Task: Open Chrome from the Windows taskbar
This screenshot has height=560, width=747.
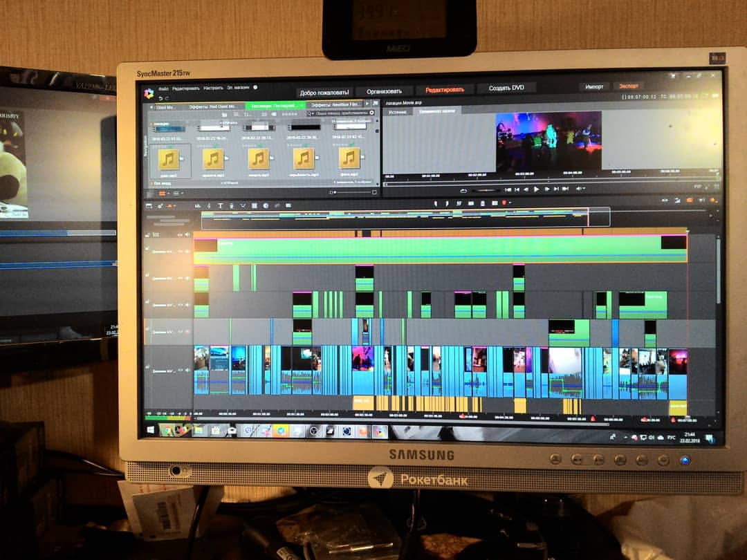Action: pyautogui.click(x=166, y=431)
